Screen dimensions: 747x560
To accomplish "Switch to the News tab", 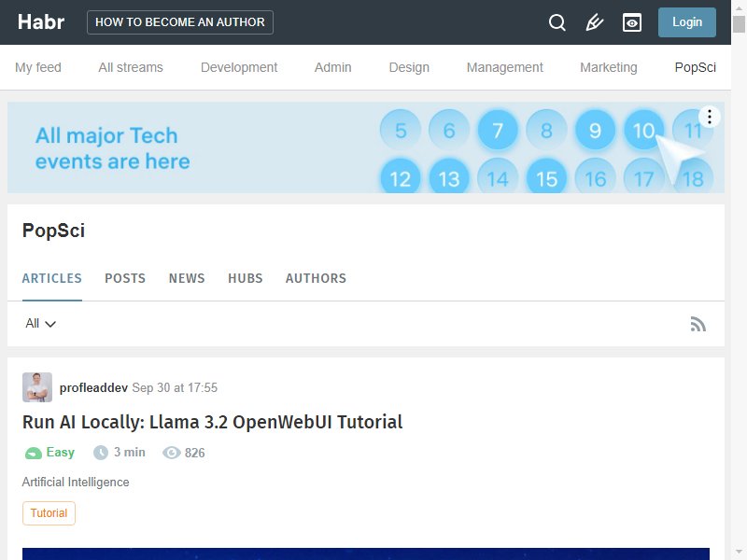I will point(187,278).
